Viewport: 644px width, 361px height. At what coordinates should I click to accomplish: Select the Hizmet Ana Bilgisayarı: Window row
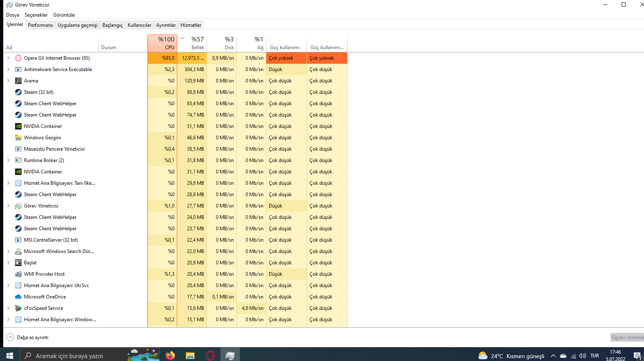[x=175, y=320]
